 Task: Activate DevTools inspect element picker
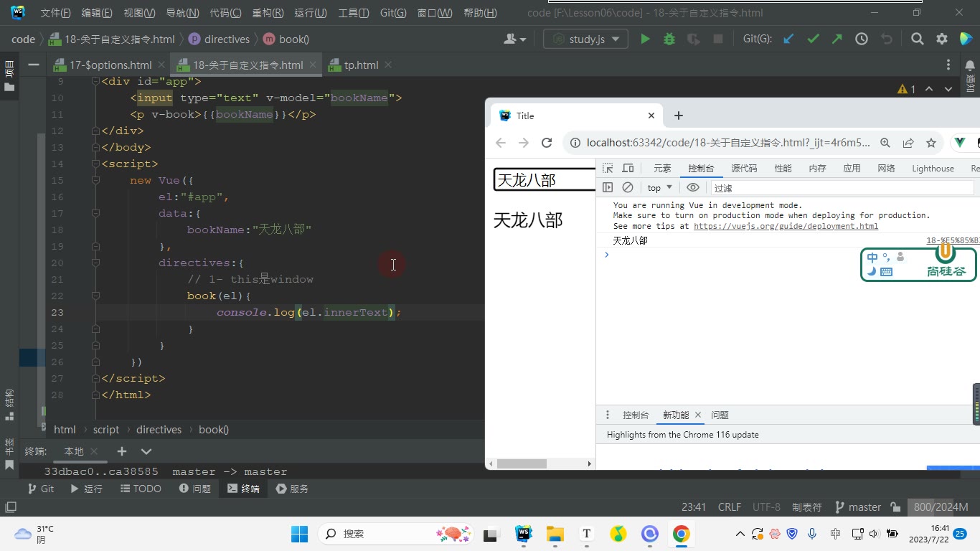click(x=608, y=169)
